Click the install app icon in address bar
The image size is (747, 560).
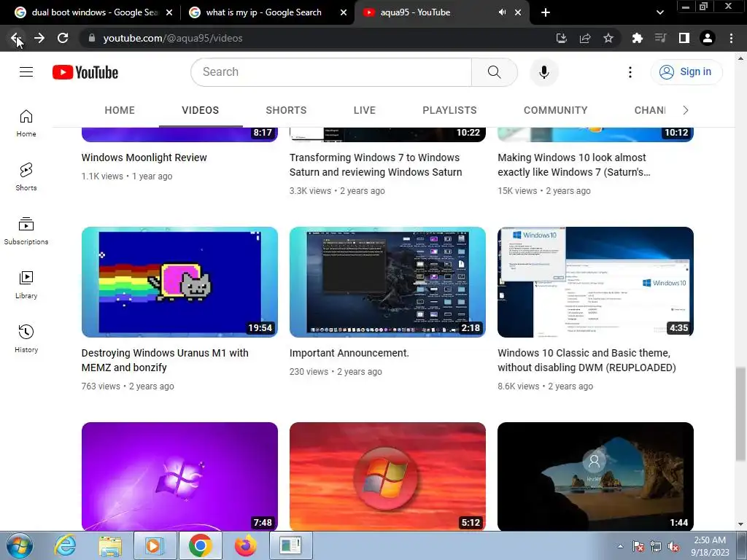(562, 38)
